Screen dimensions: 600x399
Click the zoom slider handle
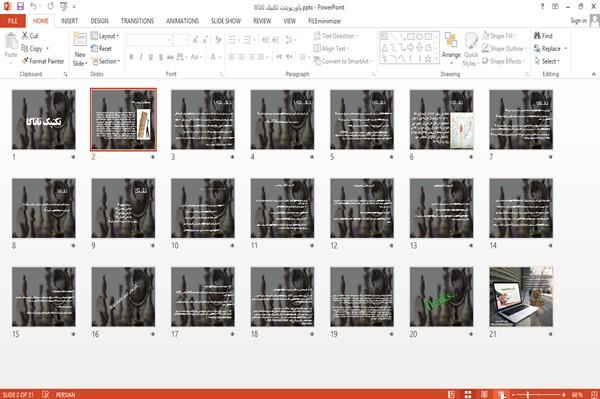528,394
